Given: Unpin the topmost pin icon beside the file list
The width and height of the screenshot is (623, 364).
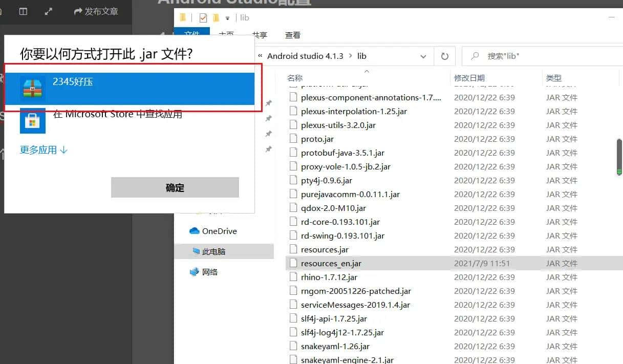Looking at the screenshot, I should pos(269,102).
